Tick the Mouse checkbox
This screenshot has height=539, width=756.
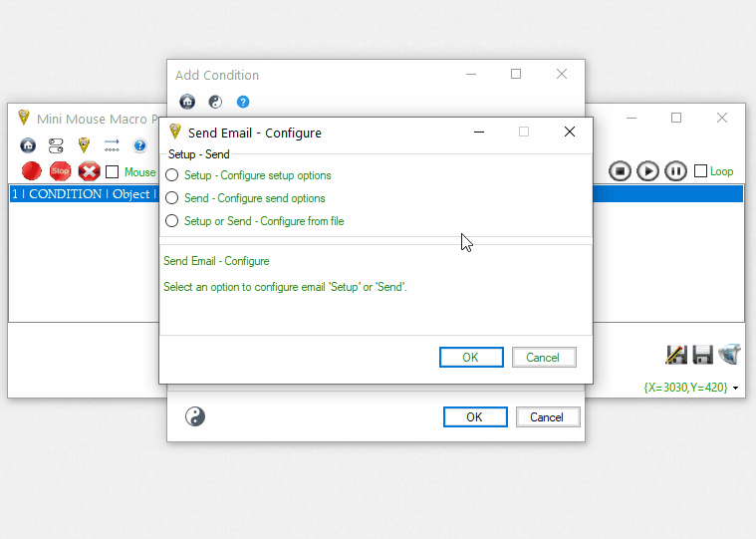113,172
